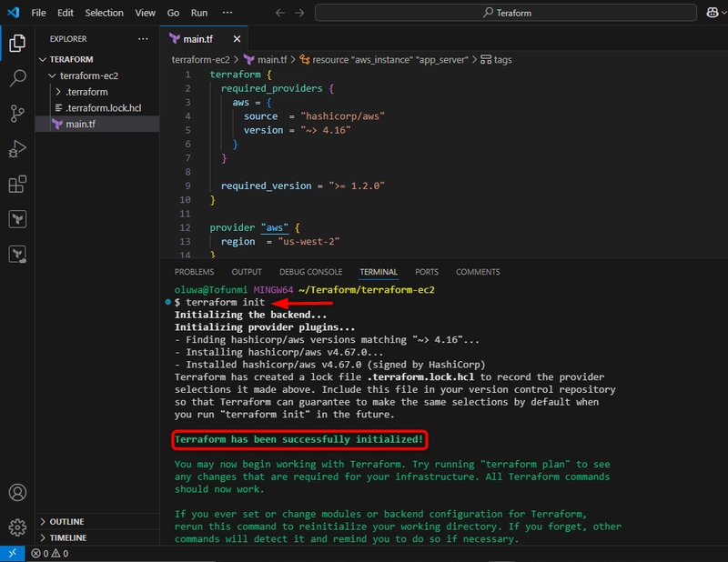Viewport: 728px width, 562px height.
Task: Close the main.tf editor tab
Action: pyautogui.click(x=237, y=39)
